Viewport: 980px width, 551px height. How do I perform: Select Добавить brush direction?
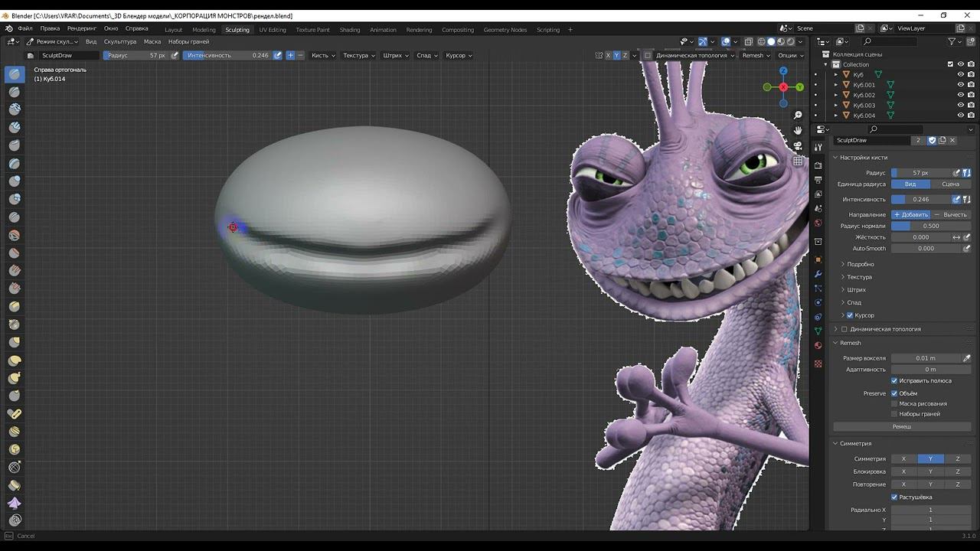(911, 214)
